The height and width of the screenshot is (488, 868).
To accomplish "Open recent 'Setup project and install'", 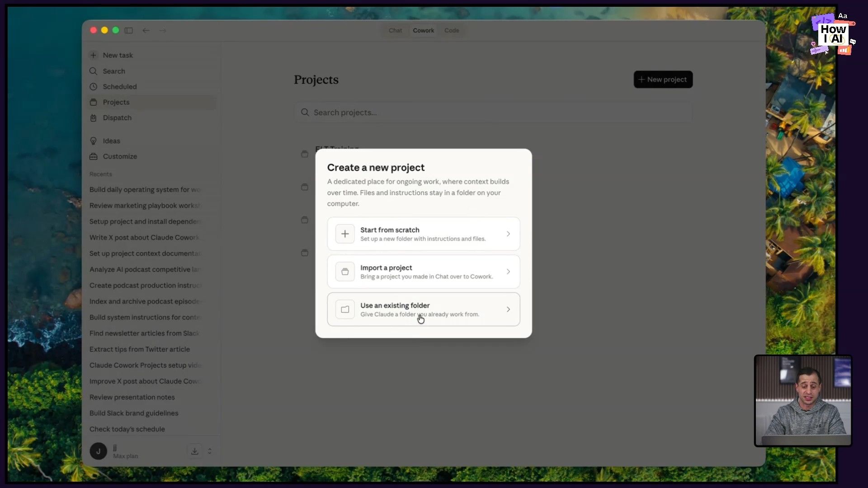I will coord(146,221).
